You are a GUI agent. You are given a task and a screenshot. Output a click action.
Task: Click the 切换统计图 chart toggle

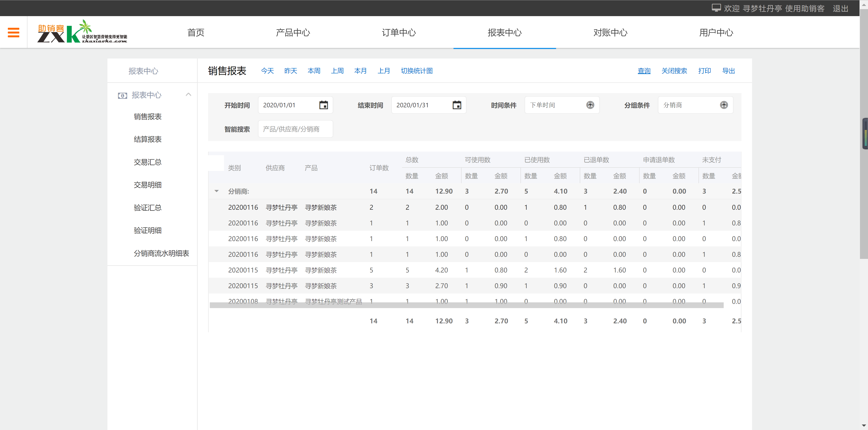click(x=416, y=71)
